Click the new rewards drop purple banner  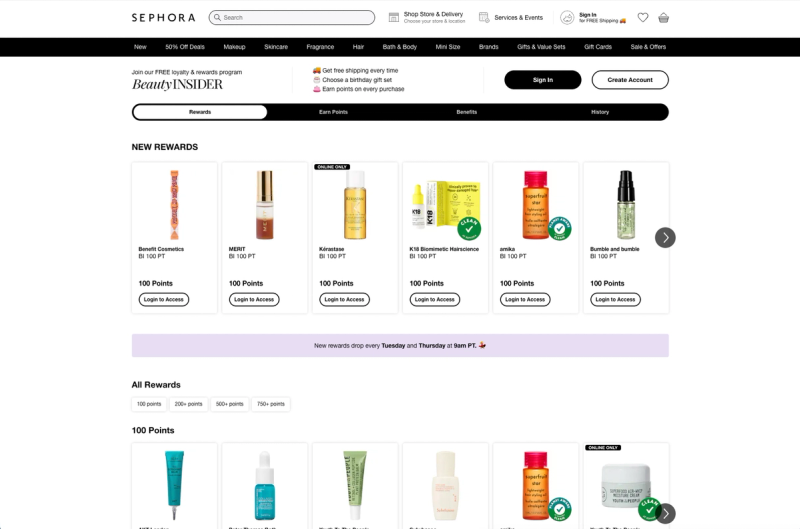click(400, 345)
